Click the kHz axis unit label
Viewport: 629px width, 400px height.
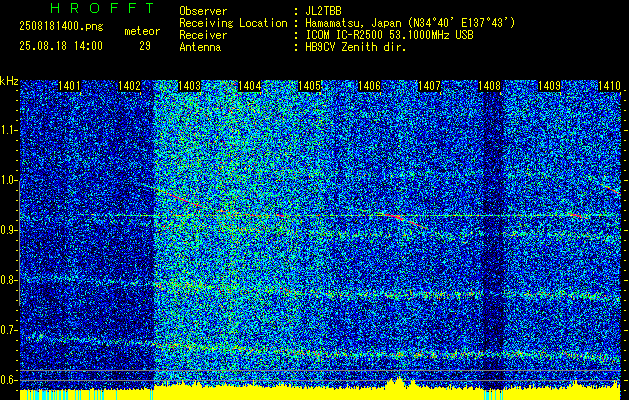click(9, 81)
